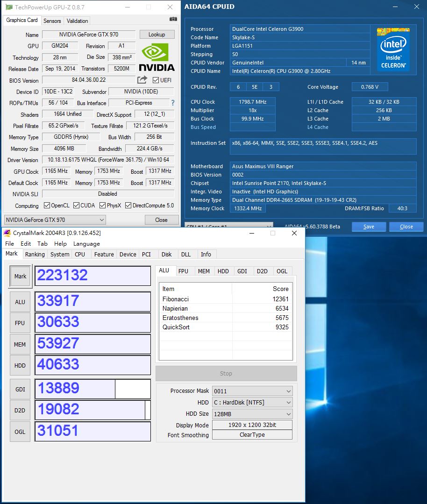Click the Intel inside Celeron logo in AIDA64
The height and width of the screenshot is (504, 427).
393,50
